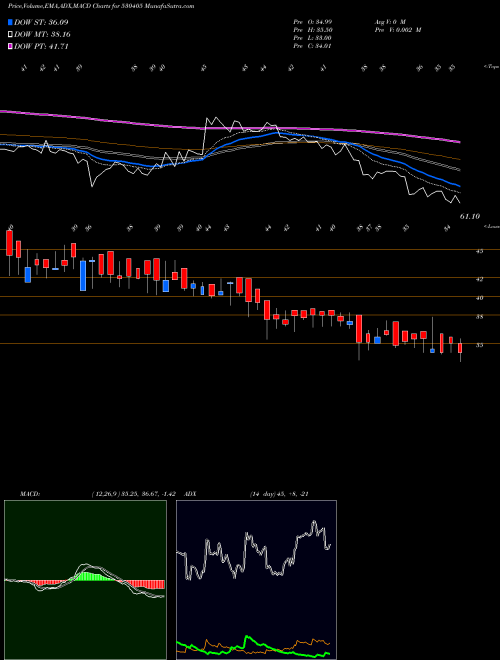Click the Pre O: 34.99 value
Screen dimensions: 500x660
312,22
